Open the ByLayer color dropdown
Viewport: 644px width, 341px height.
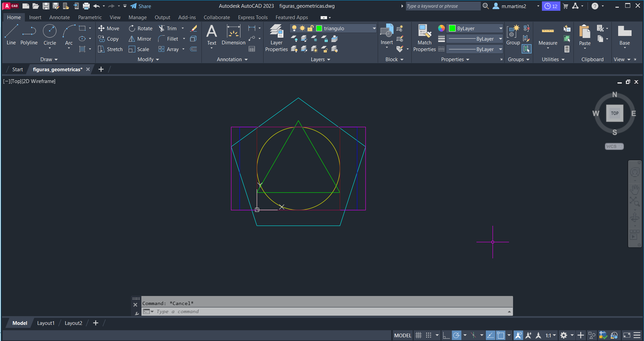(500, 29)
